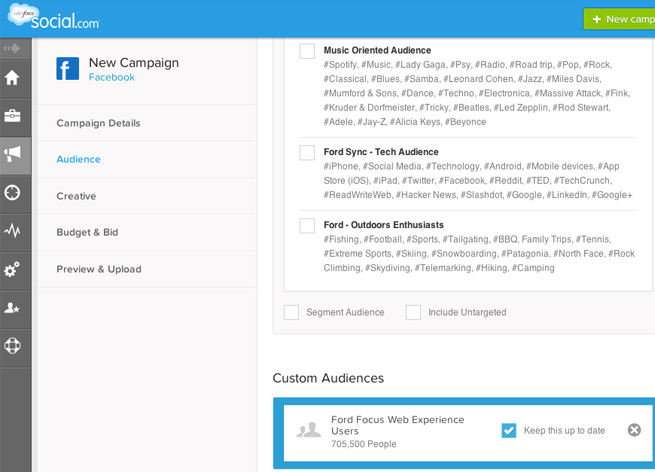Click Outdoors Enthusiasts hashtag list

(479, 254)
